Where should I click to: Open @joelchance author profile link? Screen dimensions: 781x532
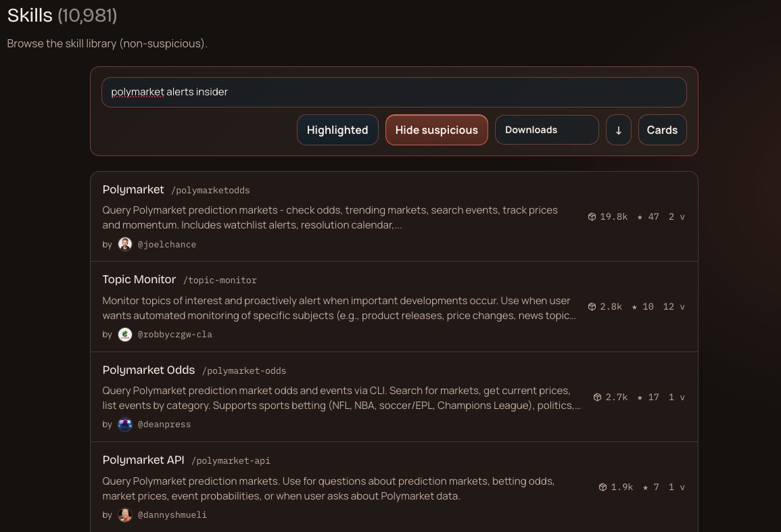pyautogui.click(x=167, y=245)
